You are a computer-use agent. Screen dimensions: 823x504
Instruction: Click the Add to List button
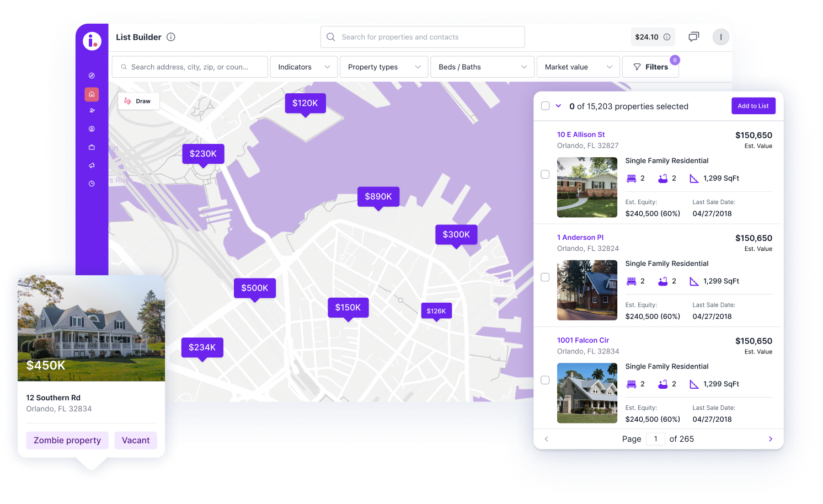(753, 106)
